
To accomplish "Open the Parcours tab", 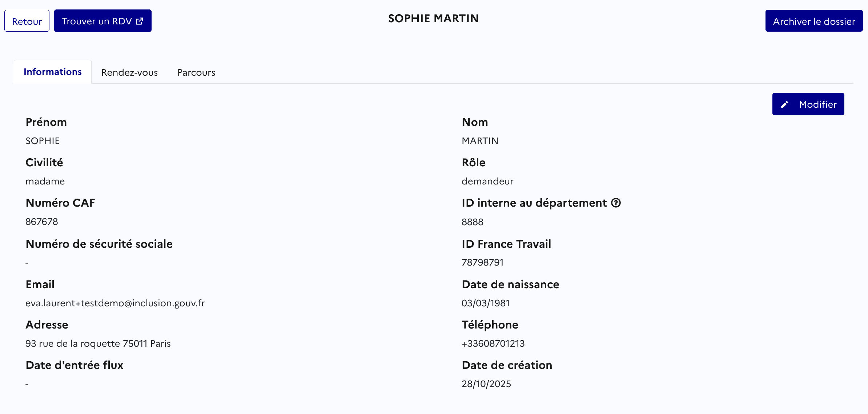I will pos(196,72).
